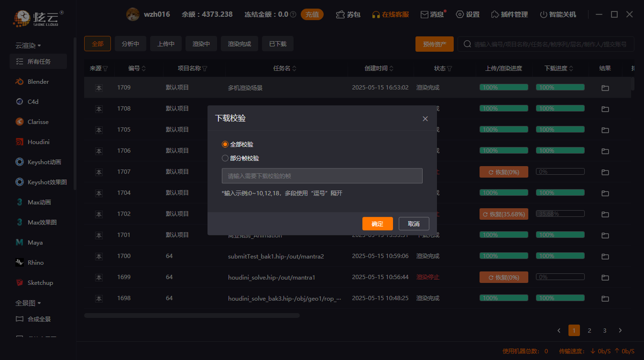The height and width of the screenshot is (360, 644).
Task: Focus the frame verification input field
Action: pos(322,176)
